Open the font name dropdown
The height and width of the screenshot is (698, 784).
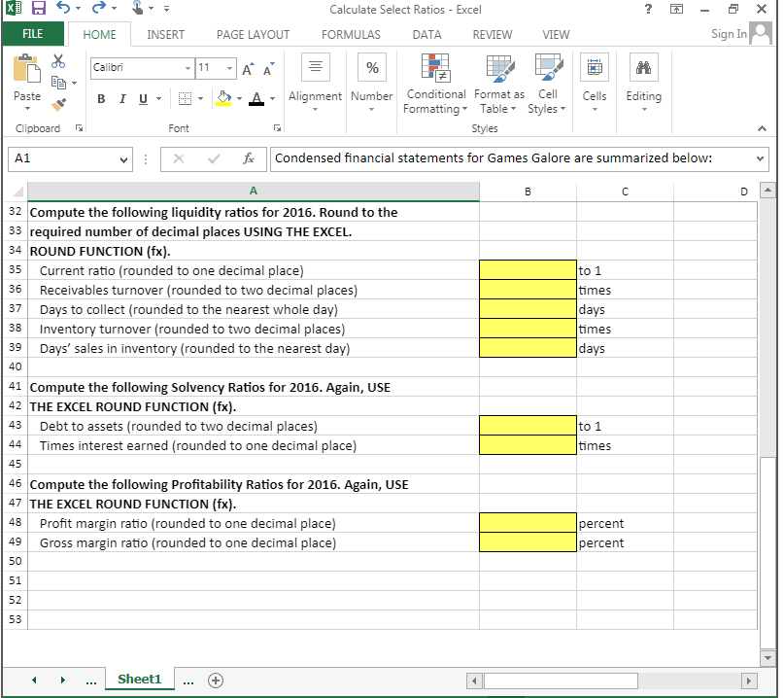click(186, 70)
